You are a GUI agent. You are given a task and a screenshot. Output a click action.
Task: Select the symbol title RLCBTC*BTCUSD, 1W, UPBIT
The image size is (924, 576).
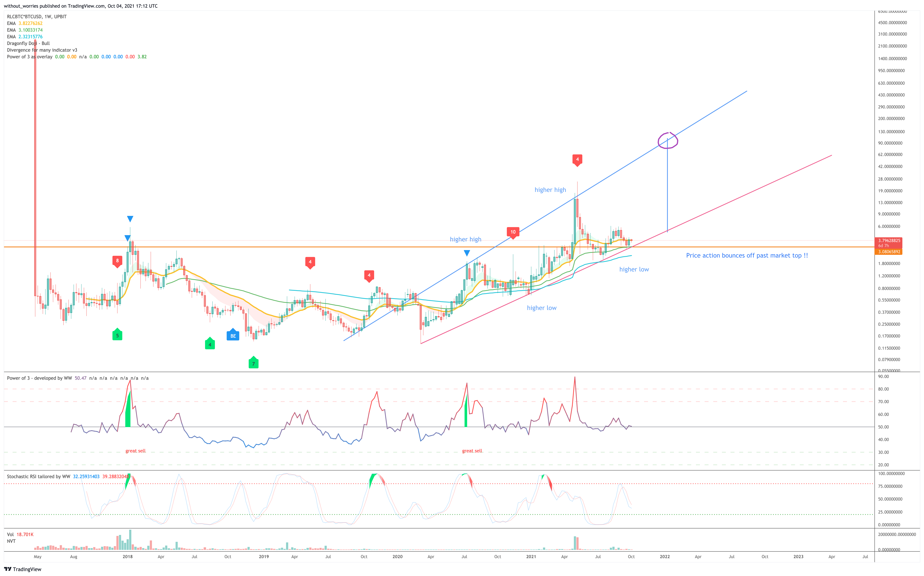pyautogui.click(x=37, y=16)
